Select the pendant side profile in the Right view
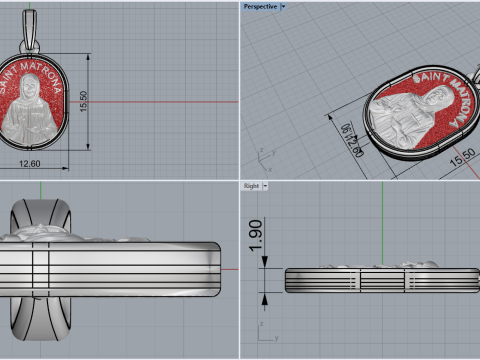The height and width of the screenshot is (360, 480). click(x=382, y=280)
